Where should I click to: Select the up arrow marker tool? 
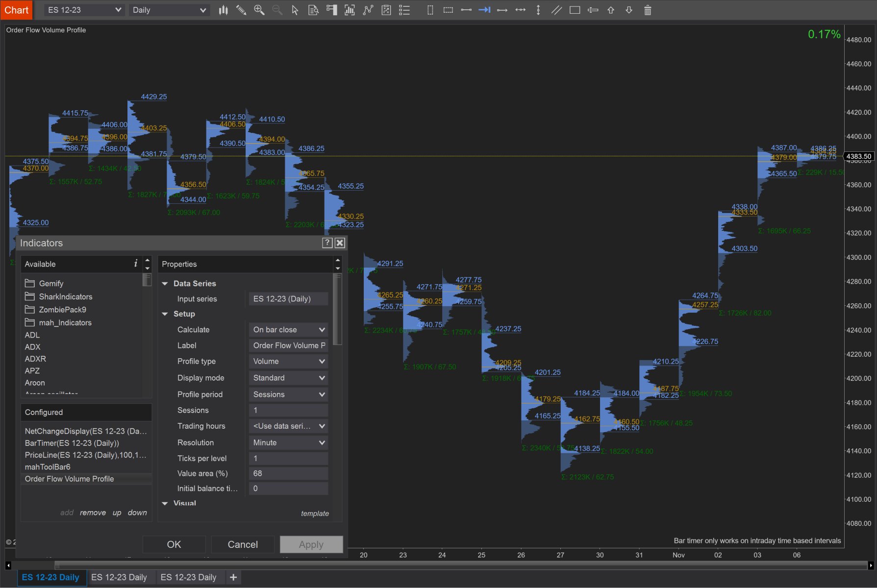pos(611,10)
